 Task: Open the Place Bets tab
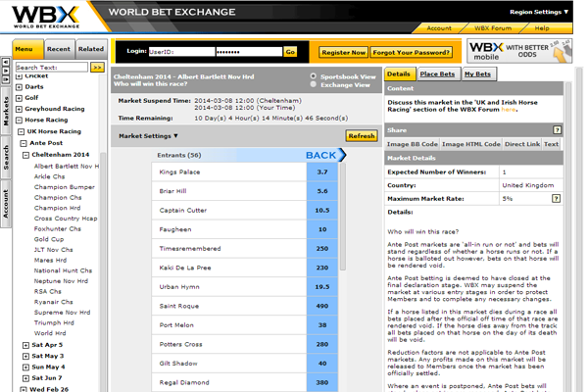437,73
